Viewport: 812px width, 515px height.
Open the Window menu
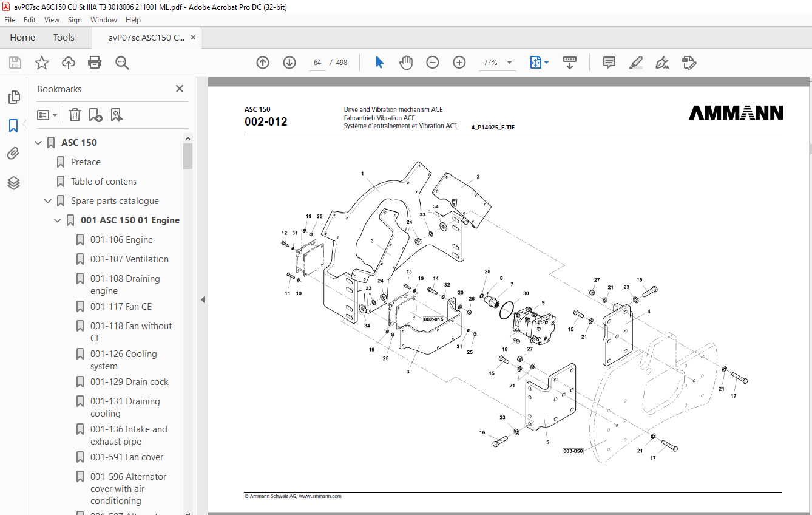coord(104,20)
